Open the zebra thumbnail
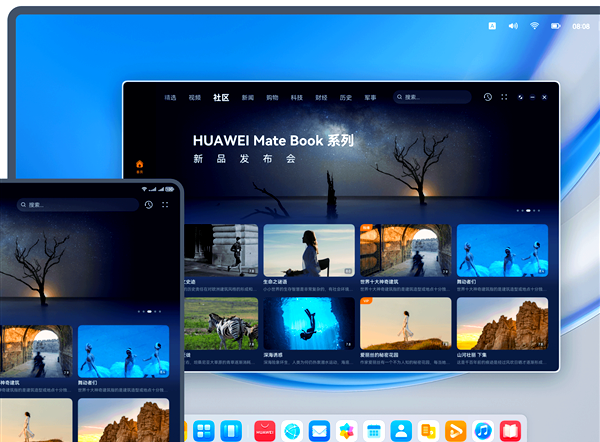600x442 pixels. pos(221,324)
